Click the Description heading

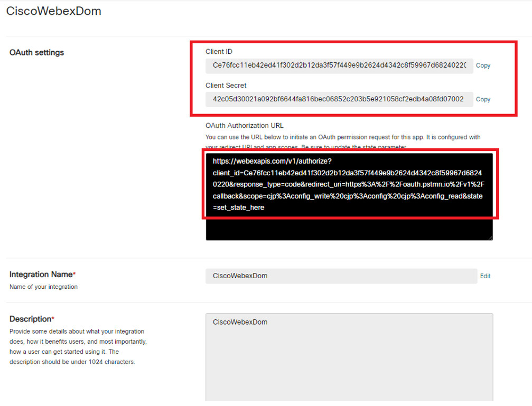pos(32,319)
